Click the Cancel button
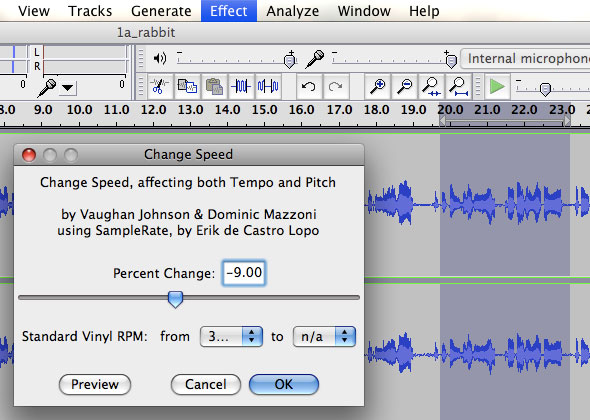 coord(205,384)
